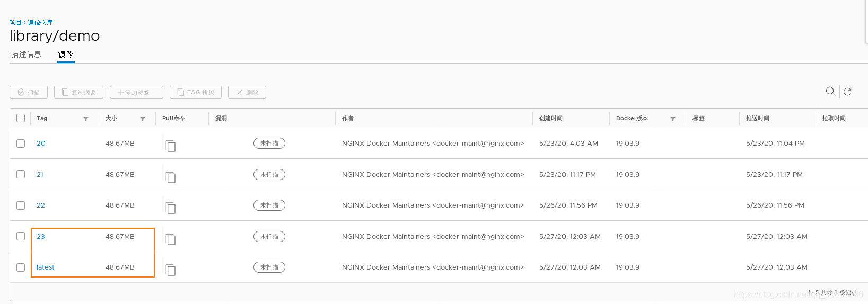Viewport: 868px width, 304px height.
Task: Copy pull command for latest tag
Action: click(170, 270)
